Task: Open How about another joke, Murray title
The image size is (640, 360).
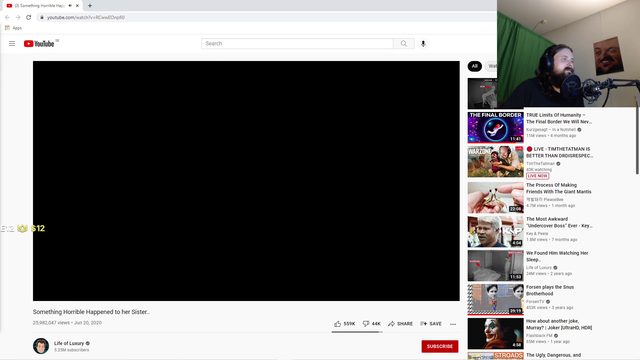Action: [x=559, y=324]
